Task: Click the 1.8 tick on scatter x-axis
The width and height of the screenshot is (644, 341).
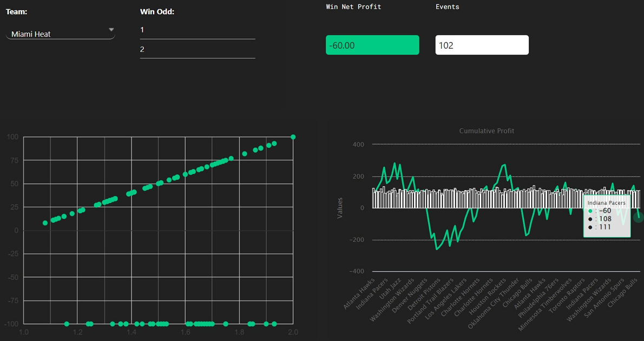Action: pyautogui.click(x=239, y=332)
